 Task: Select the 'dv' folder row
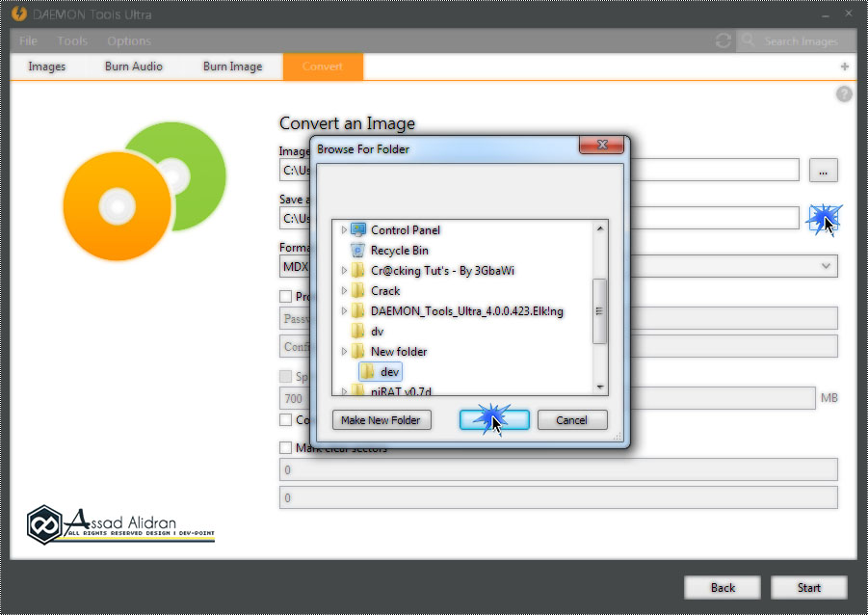(377, 332)
